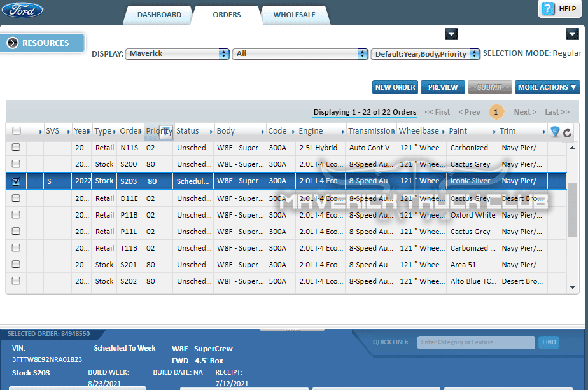
Task: Sort by Wheelbase column header
Action: [x=419, y=131]
